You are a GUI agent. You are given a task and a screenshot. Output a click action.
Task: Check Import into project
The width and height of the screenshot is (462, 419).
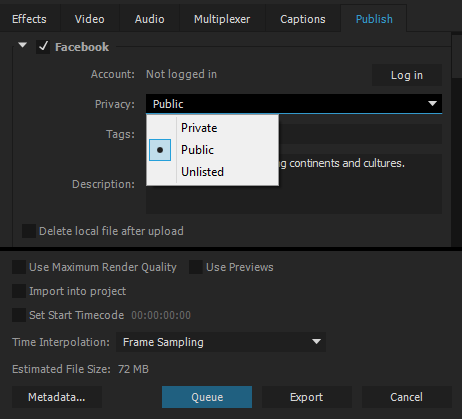pyautogui.click(x=19, y=291)
